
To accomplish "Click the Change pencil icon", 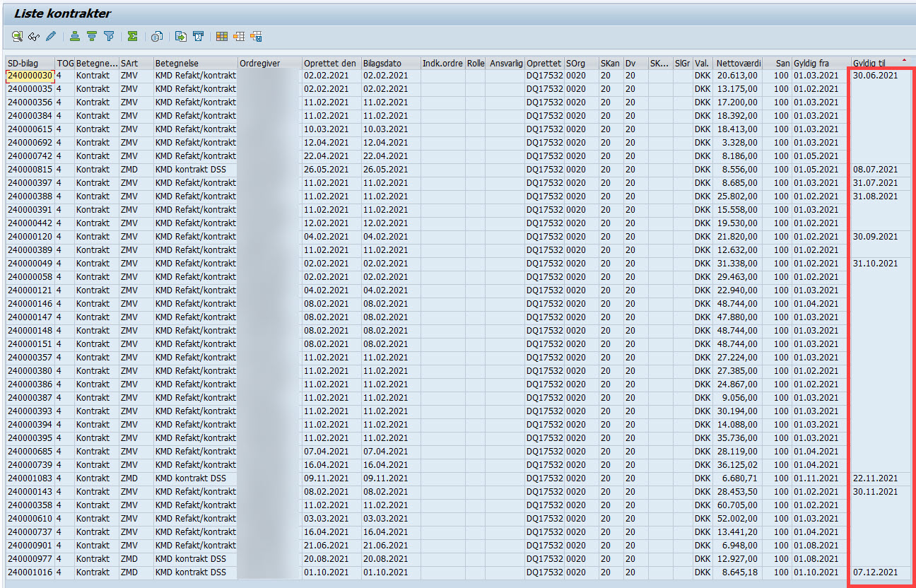I will point(51,36).
